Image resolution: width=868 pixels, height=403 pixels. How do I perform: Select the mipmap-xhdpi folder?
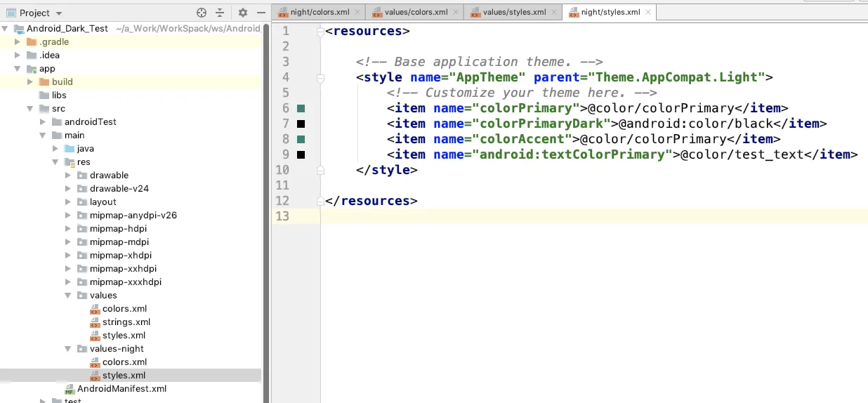coord(120,256)
